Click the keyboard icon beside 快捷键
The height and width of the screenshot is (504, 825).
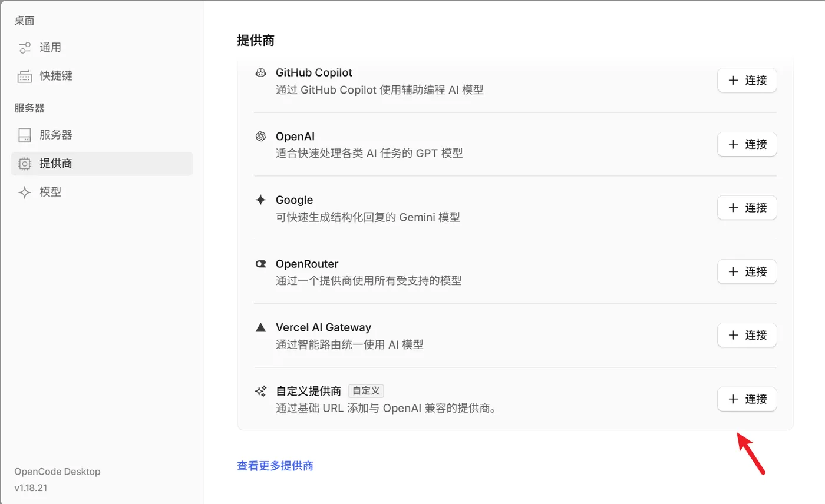click(x=24, y=76)
